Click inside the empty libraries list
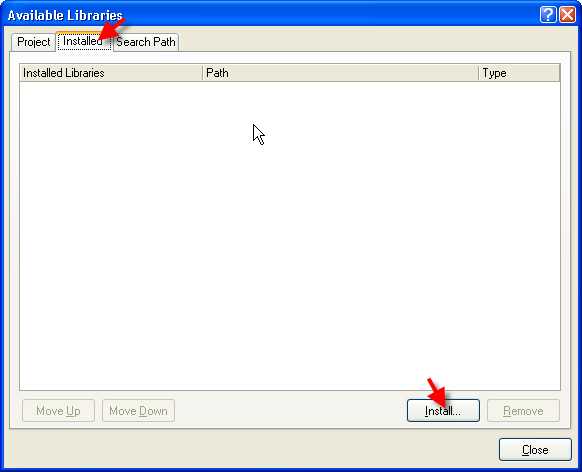 [x=290, y=236]
